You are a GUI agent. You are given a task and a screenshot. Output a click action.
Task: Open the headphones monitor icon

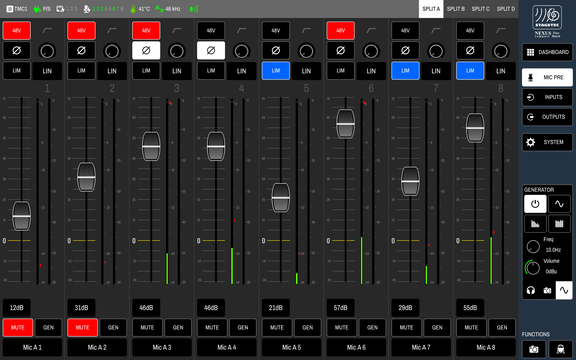[530, 291]
